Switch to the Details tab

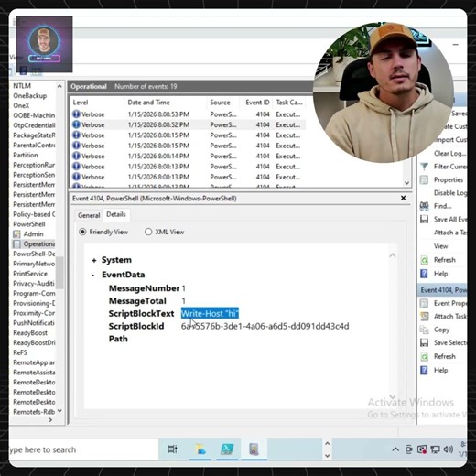[x=116, y=214]
